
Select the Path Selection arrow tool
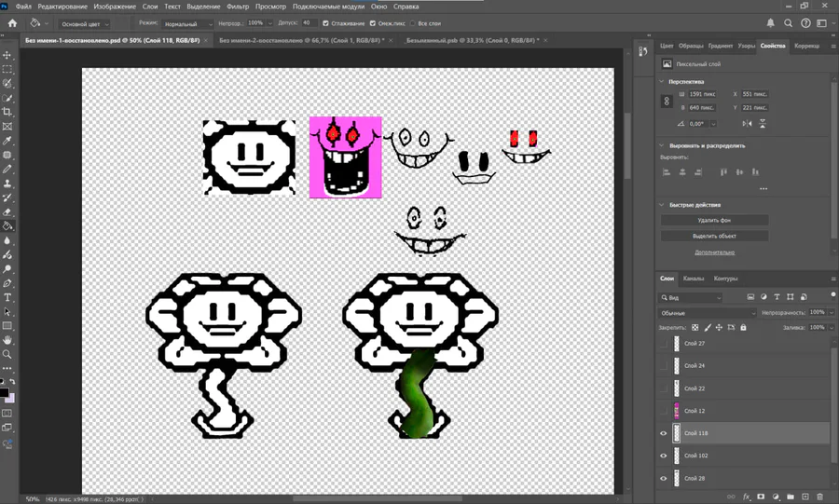[7, 311]
